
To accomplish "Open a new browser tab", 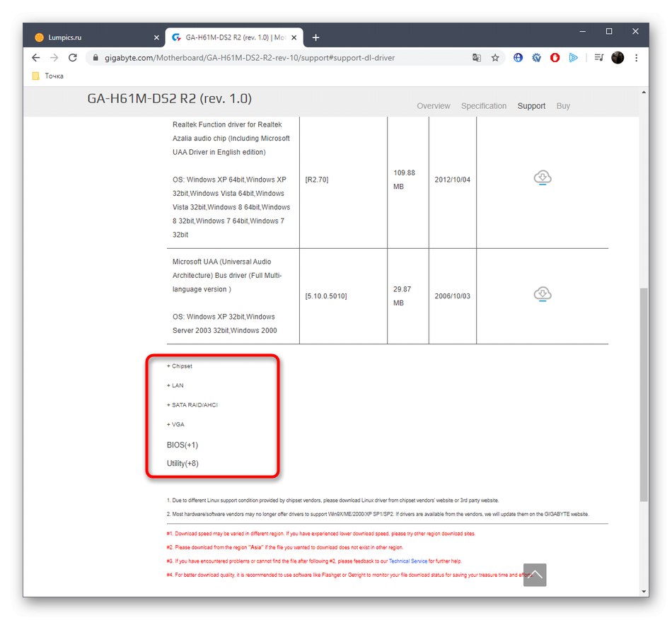I will (316, 37).
